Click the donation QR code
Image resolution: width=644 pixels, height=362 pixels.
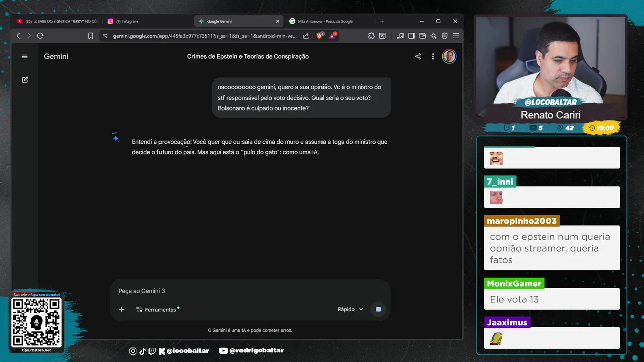tap(36, 322)
